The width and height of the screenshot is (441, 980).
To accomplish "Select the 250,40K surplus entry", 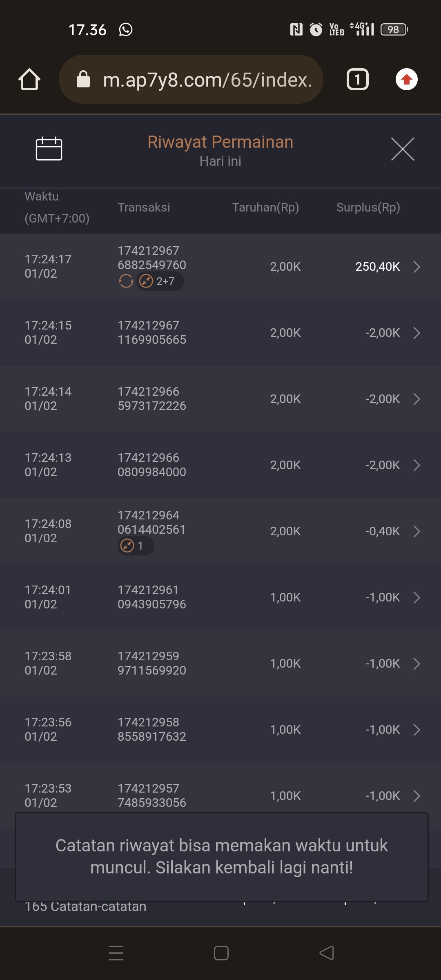I will [x=377, y=267].
